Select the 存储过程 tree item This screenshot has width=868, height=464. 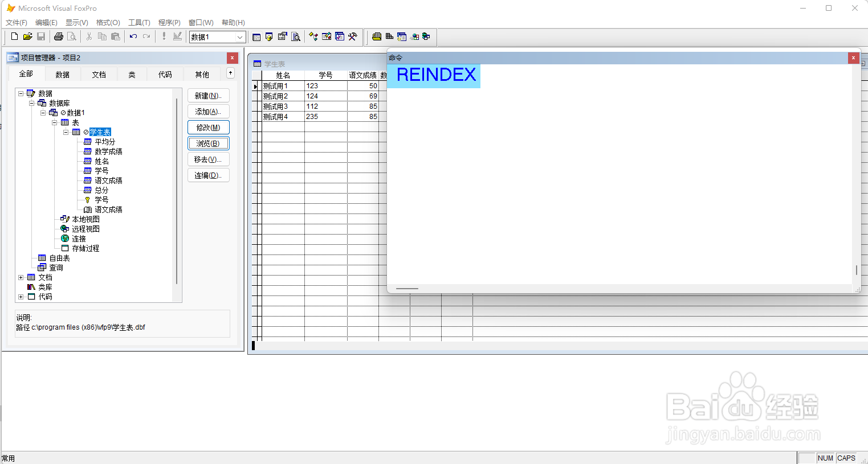tap(85, 248)
